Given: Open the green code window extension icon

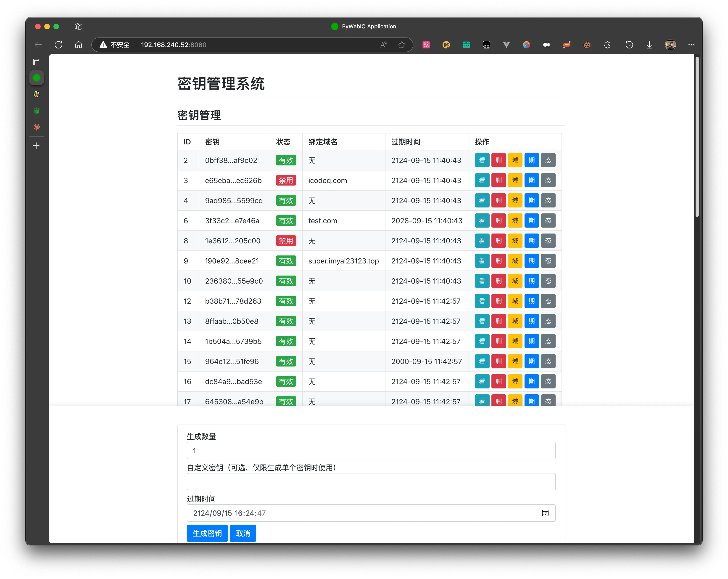Looking at the screenshot, I should point(466,45).
